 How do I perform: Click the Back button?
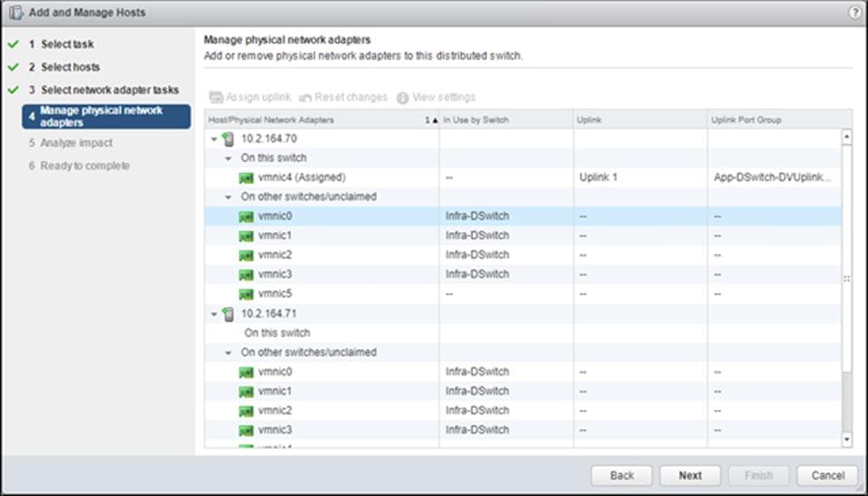[x=622, y=475]
